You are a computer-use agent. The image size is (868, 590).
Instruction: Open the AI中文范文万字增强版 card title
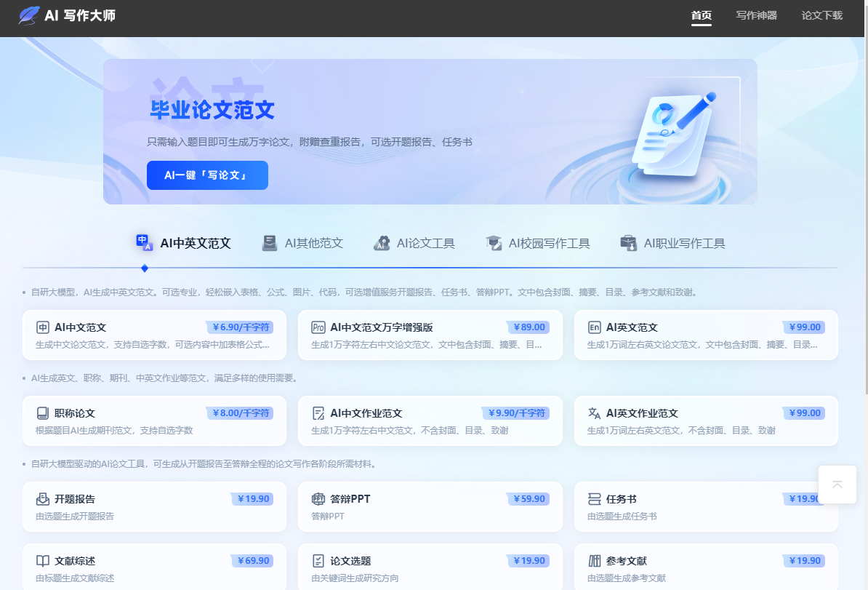(382, 327)
